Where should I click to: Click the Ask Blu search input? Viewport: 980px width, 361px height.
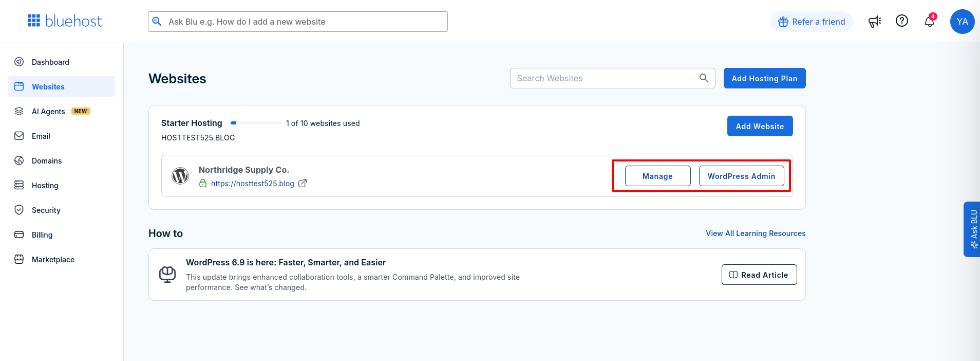[298, 22]
